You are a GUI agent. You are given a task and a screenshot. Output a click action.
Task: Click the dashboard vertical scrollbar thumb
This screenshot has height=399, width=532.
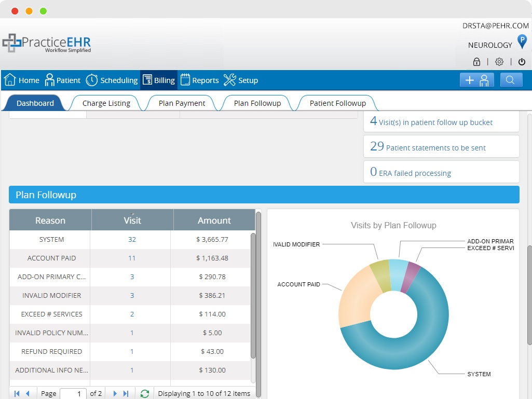[x=529, y=295]
